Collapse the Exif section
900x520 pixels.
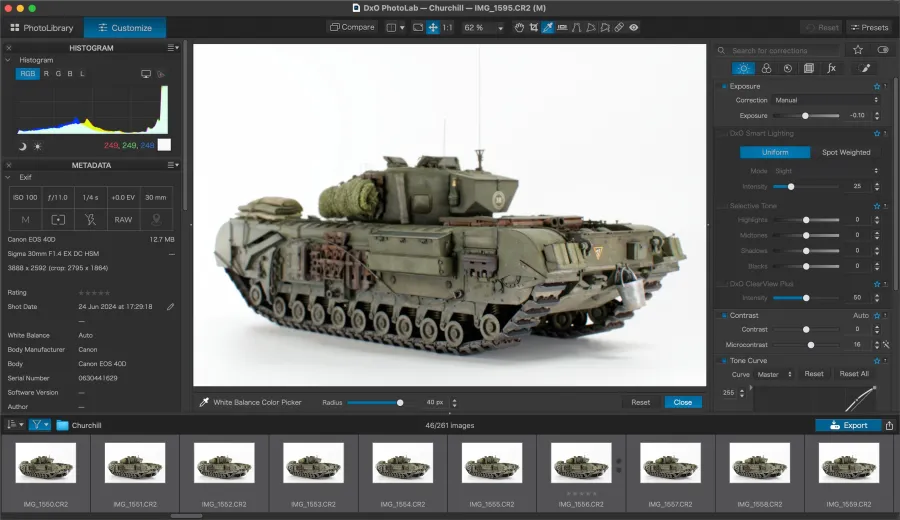tap(8, 177)
